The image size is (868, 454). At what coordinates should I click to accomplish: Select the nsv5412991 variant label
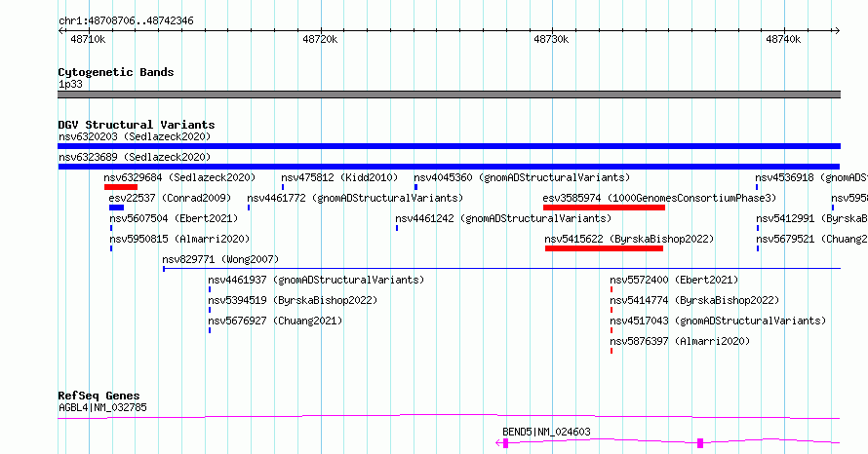coord(811,218)
